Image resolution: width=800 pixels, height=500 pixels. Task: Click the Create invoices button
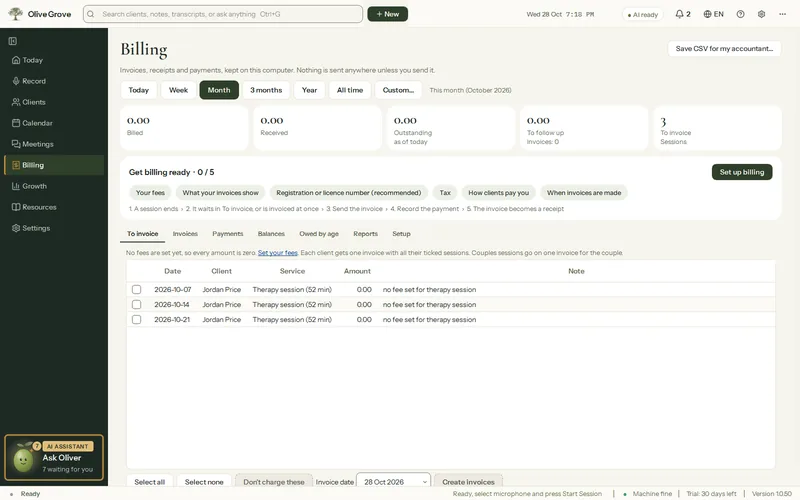468,482
